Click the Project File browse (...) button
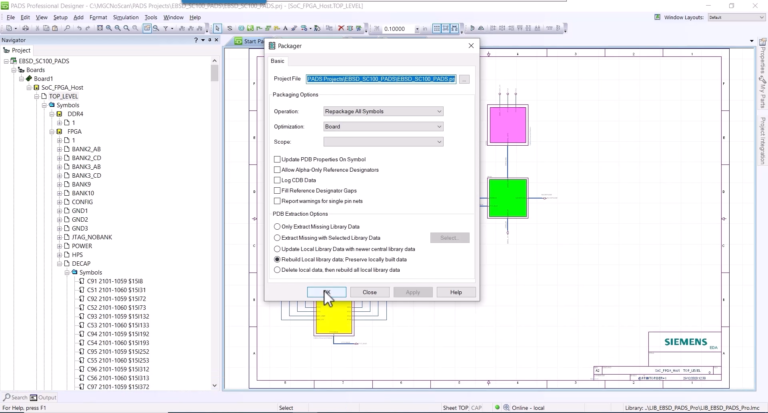Screen dimensions: 768x413 click(464, 79)
